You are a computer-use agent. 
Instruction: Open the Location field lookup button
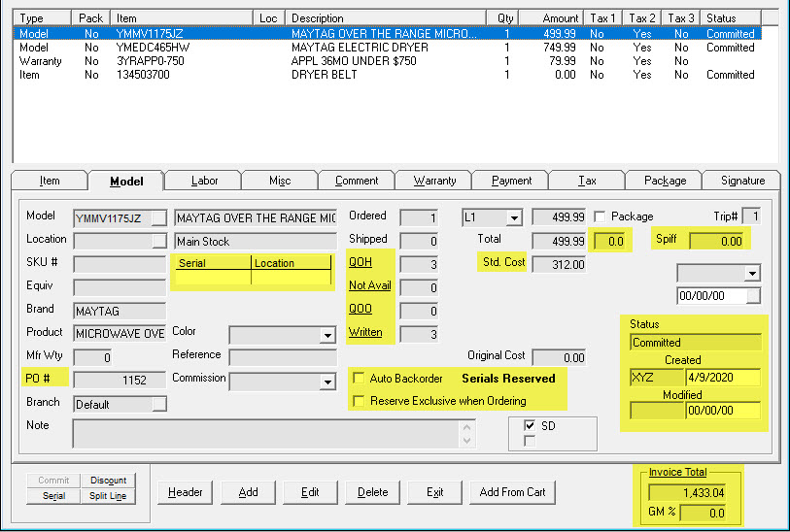(159, 241)
